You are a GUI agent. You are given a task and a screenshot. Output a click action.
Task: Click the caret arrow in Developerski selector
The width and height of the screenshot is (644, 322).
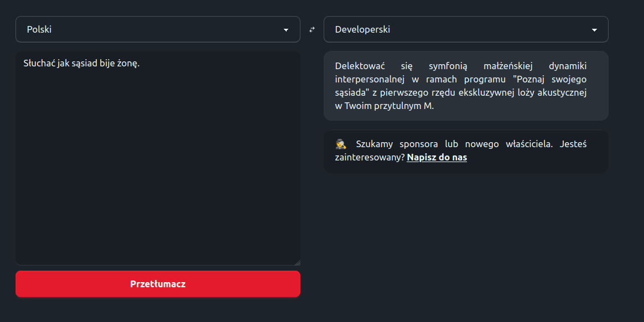coord(594,30)
